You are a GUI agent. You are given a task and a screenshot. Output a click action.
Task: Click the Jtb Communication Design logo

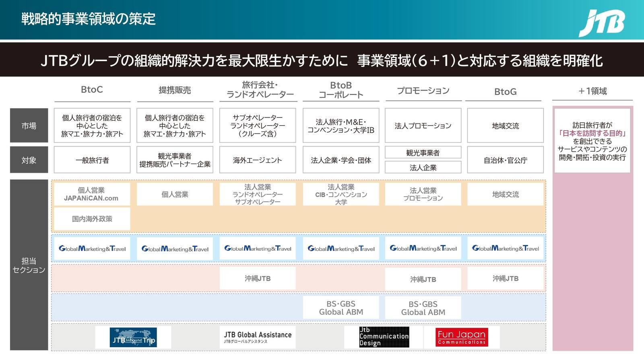[x=384, y=337]
